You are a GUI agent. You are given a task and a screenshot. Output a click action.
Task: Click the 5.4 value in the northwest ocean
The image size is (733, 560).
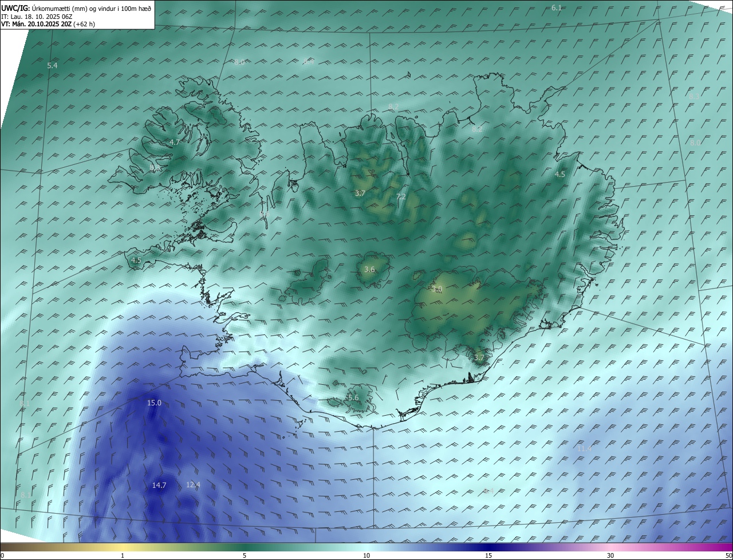coord(52,66)
